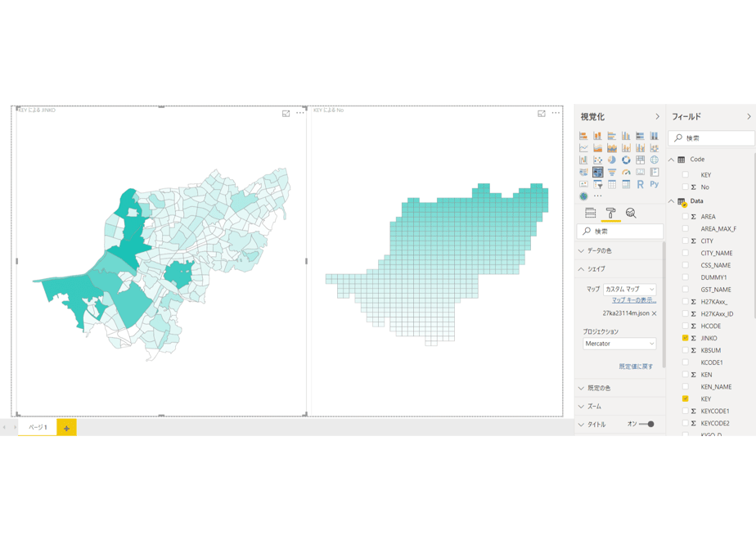Open the Mercator projection dropdown

pos(619,344)
